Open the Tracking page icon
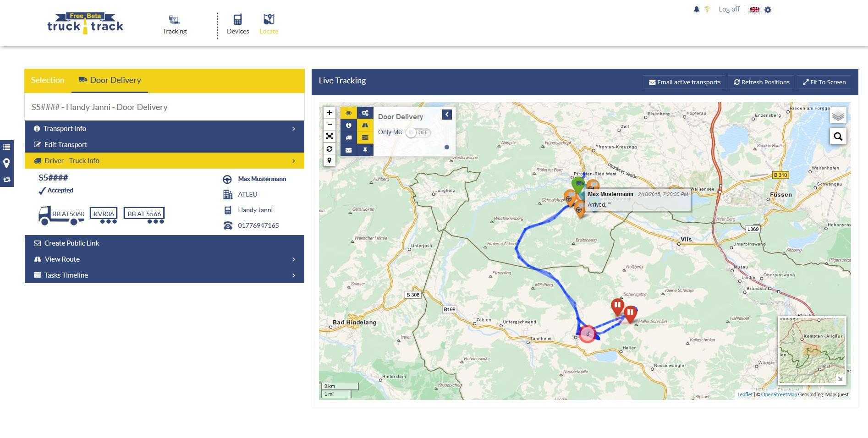 (x=174, y=20)
